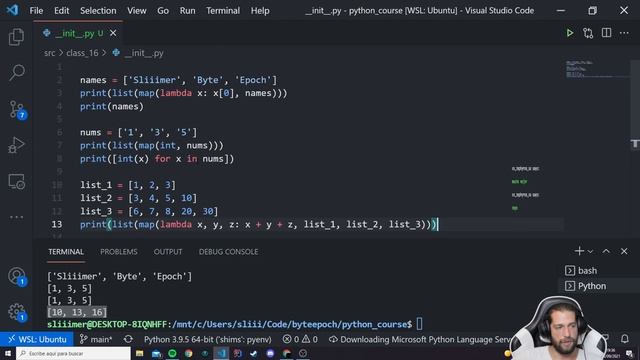Image resolution: width=640 pixels, height=360 pixels.
Task: Open the Search view in activity bar
Action: click(16, 72)
